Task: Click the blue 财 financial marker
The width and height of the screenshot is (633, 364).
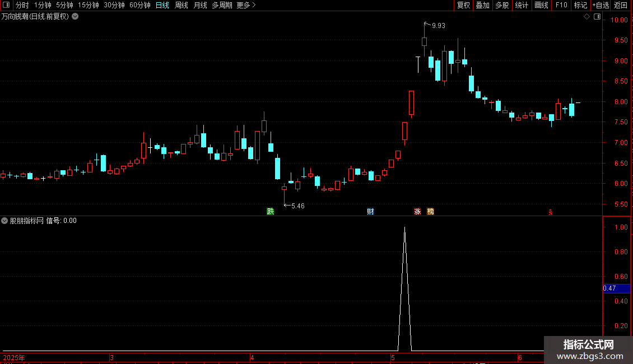Action: click(x=370, y=212)
